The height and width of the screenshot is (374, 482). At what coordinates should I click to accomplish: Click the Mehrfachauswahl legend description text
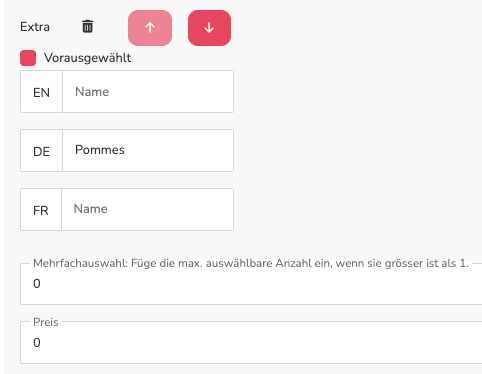pyautogui.click(x=251, y=263)
